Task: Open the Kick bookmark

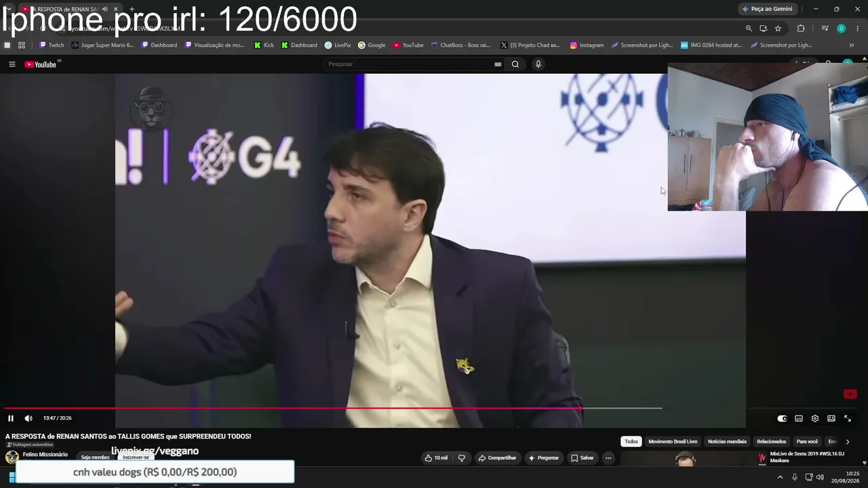Action: click(264, 45)
